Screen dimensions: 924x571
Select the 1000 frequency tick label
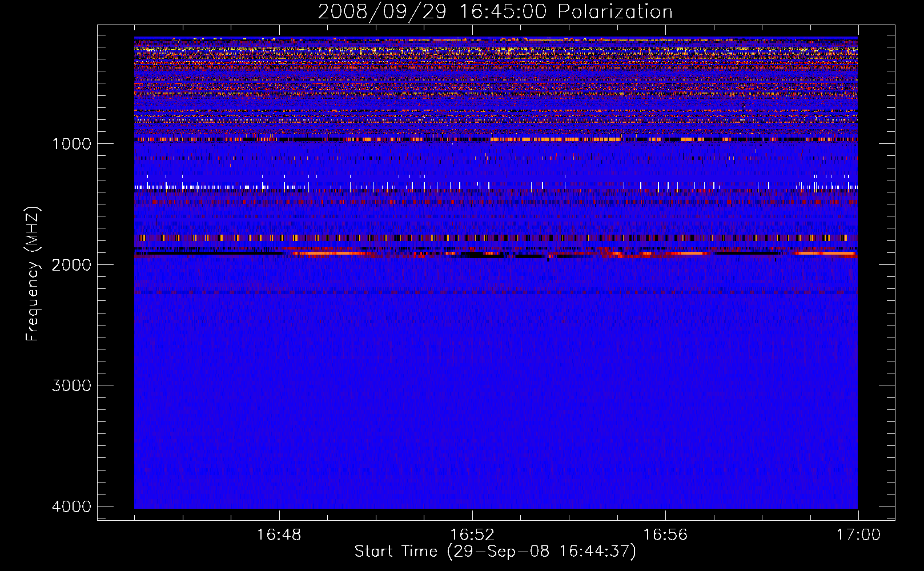pyautogui.click(x=71, y=144)
